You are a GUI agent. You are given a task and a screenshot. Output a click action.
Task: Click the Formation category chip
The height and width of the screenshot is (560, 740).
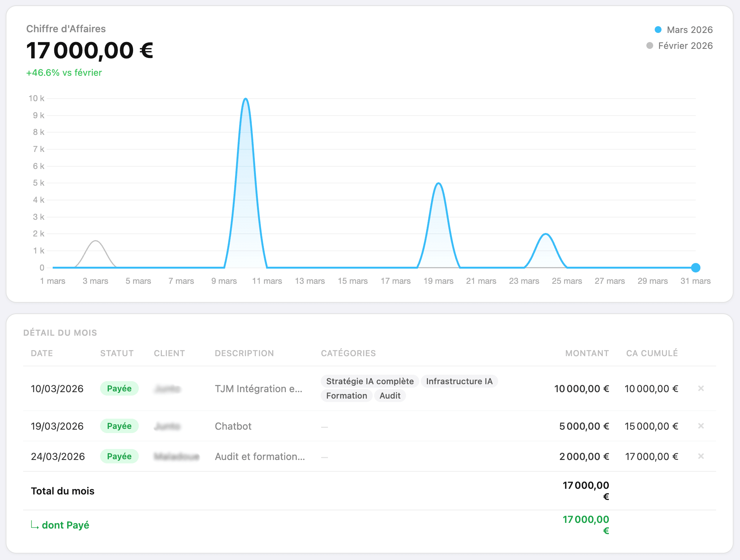[346, 396]
